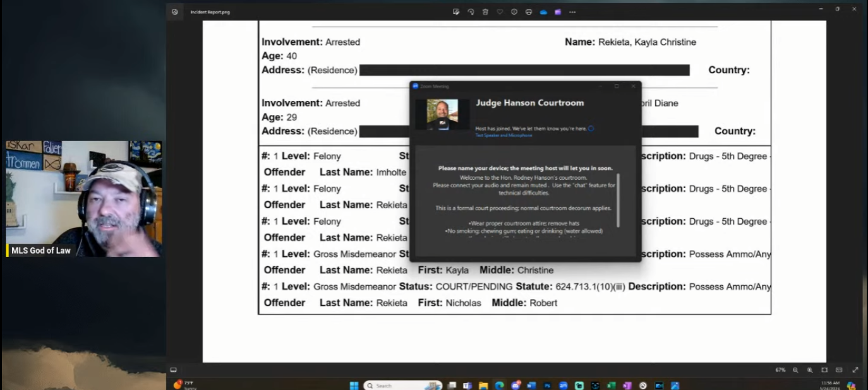Click the first name Nicholas
The width and height of the screenshot is (868, 390).
pyautogui.click(x=463, y=303)
